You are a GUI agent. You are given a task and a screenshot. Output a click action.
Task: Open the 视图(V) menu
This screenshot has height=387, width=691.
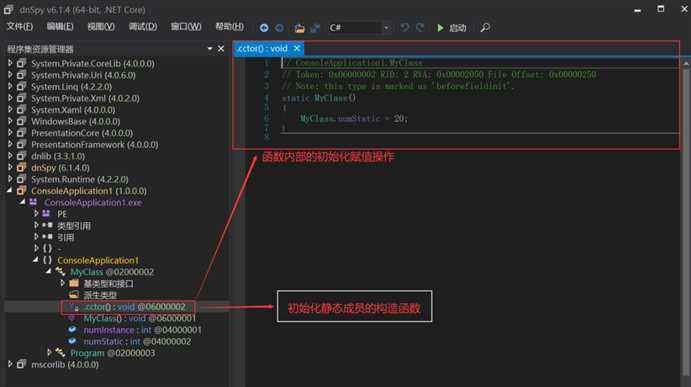(101, 27)
